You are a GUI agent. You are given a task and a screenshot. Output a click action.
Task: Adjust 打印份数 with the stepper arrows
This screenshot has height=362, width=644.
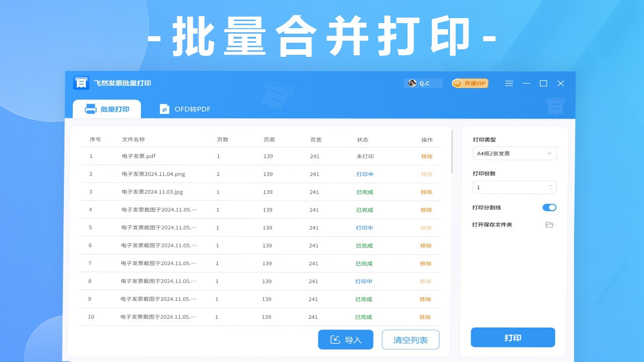pyautogui.click(x=550, y=187)
